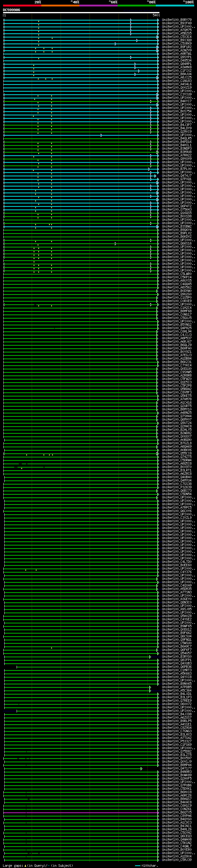Select the UniRef100_B4KYI7 label
Screen dimensions: 197x868
[x=177, y=101]
